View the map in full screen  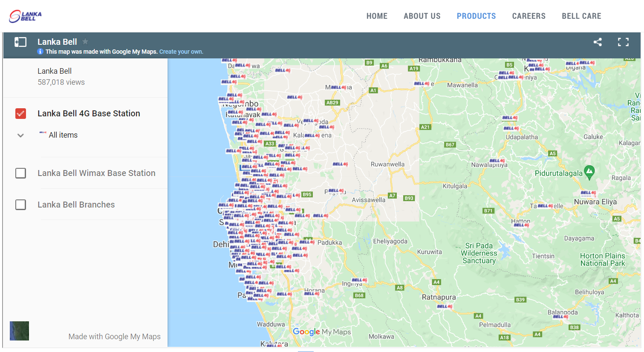(623, 42)
